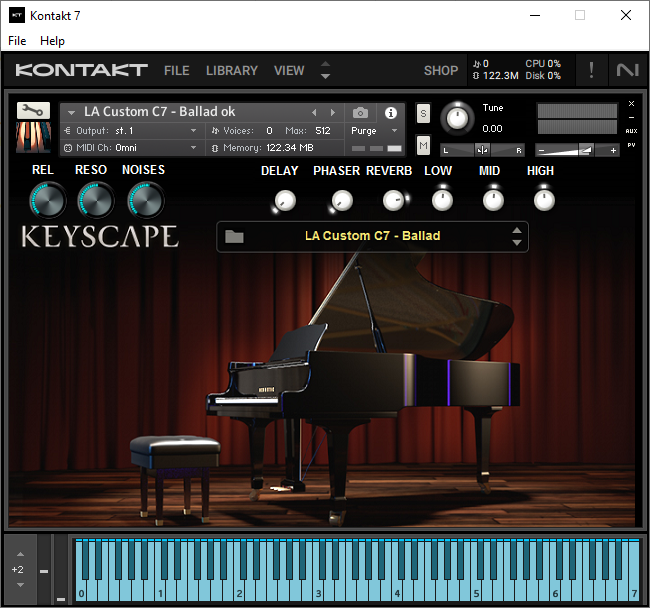Select previous preset with down arrow in preset box
Viewport: 650px width, 608px height.
[x=517, y=242]
